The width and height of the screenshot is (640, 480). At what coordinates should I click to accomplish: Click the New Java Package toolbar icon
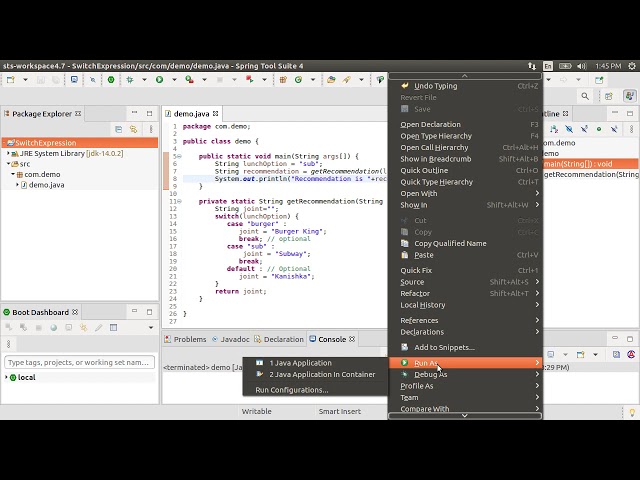pyautogui.click(x=283, y=80)
